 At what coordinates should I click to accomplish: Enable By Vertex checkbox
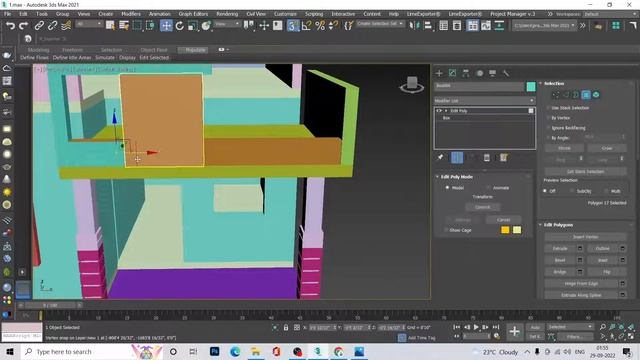(x=548, y=118)
